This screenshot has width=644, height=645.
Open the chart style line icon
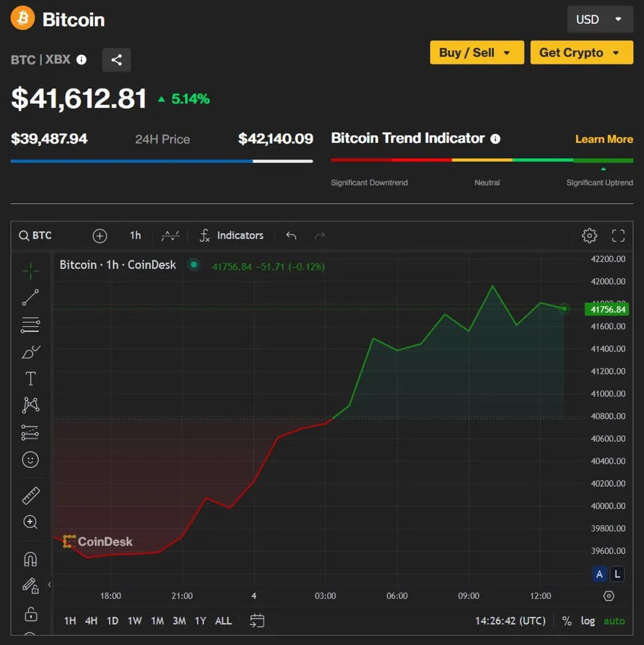pyautogui.click(x=170, y=236)
